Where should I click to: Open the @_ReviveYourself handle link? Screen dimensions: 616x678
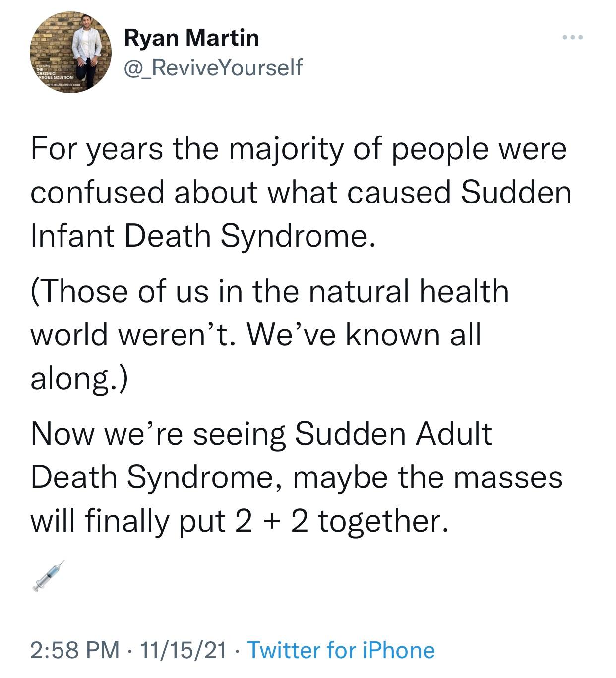click(x=213, y=67)
